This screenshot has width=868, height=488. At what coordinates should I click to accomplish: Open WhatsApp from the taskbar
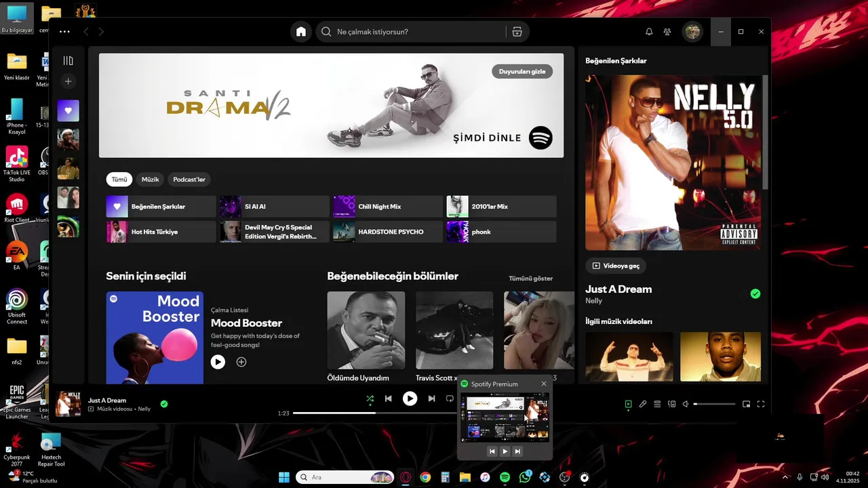(525, 477)
